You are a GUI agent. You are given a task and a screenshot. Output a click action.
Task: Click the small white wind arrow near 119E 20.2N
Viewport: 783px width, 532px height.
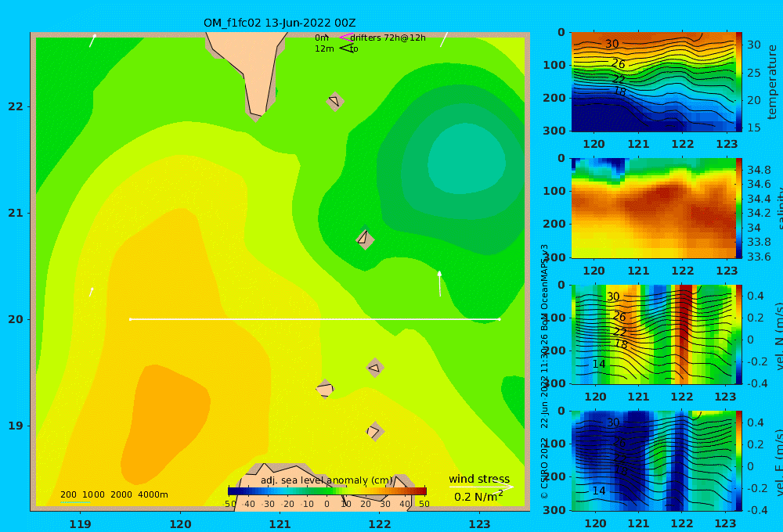[91, 292]
